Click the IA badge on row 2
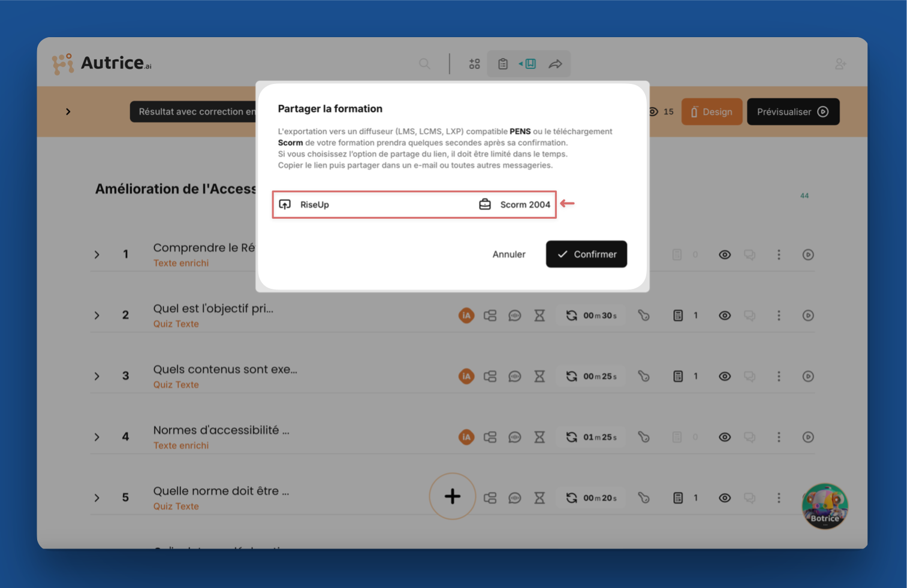The image size is (907, 588). [466, 315]
